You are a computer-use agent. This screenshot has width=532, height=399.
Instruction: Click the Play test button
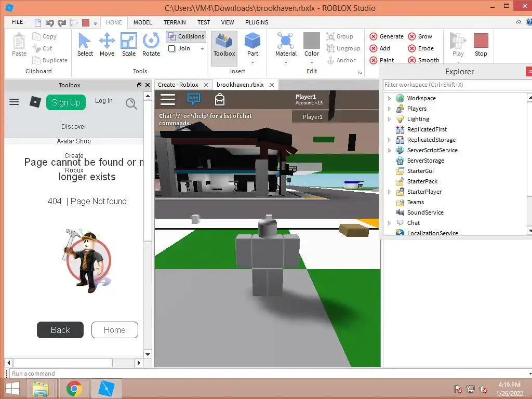(x=458, y=45)
